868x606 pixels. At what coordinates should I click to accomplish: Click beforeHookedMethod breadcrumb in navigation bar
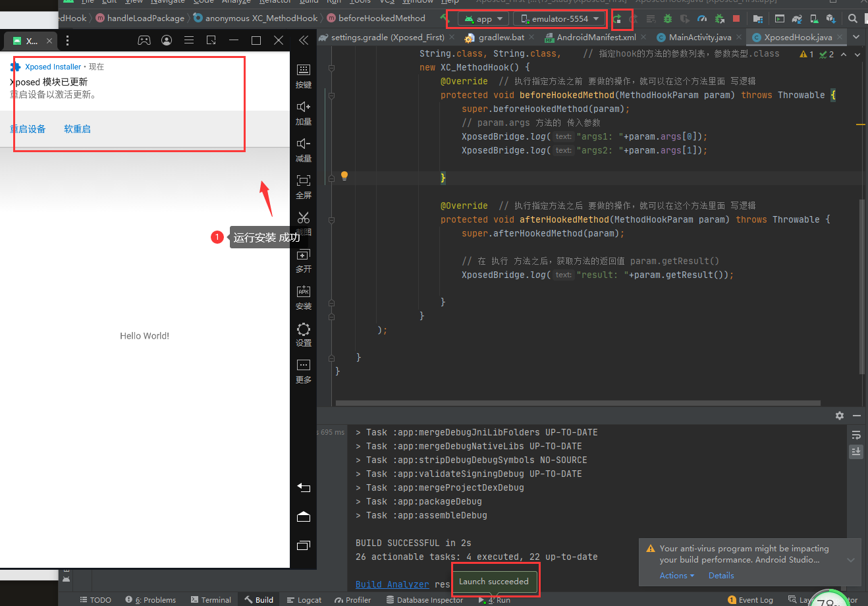coord(377,18)
